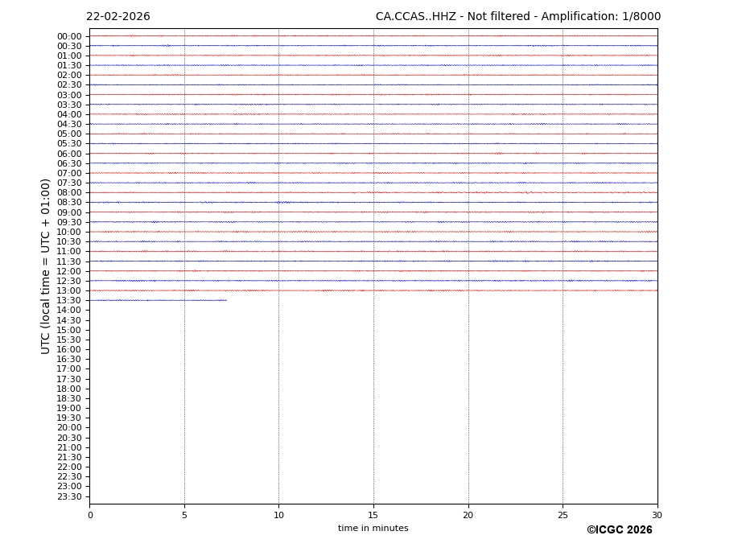Select the 13:30 row label
The image size is (746, 560).
[69, 301]
